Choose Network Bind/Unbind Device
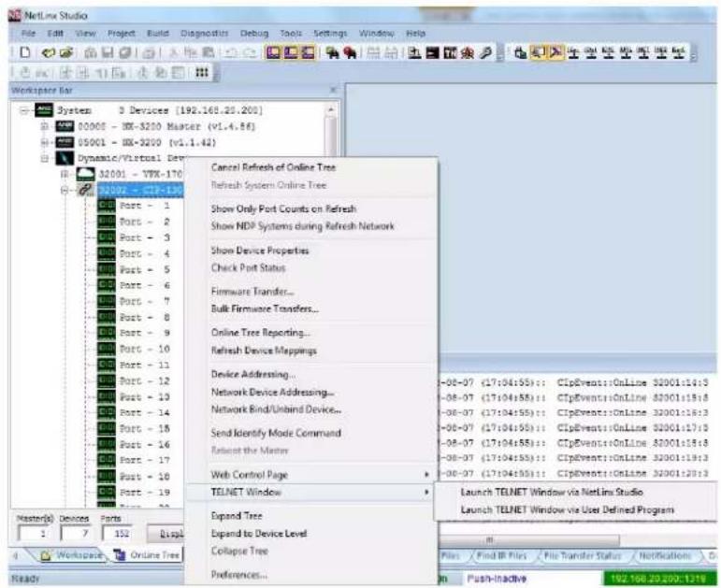This screenshot has width=721, height=588. click(x=276, y=409)
